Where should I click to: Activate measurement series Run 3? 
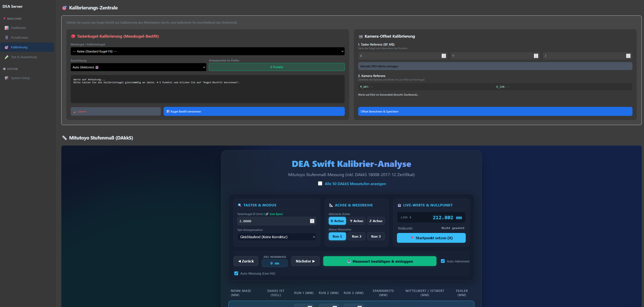[x=376, y=236]
